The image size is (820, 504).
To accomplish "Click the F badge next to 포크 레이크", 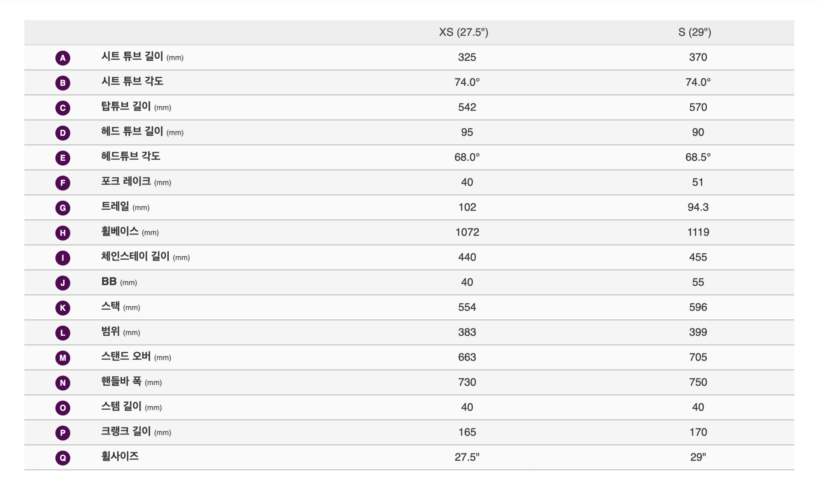I will tap(63, 182).
